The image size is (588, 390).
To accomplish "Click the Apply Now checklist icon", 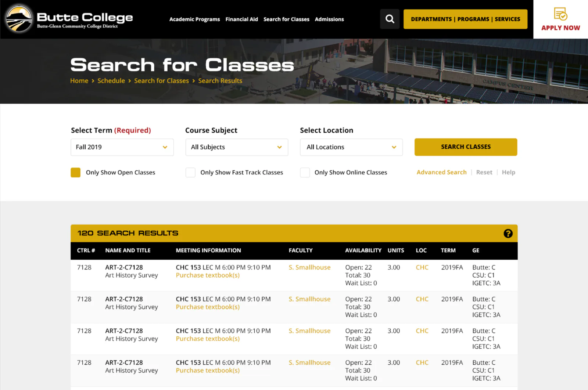I will point(560,14).
